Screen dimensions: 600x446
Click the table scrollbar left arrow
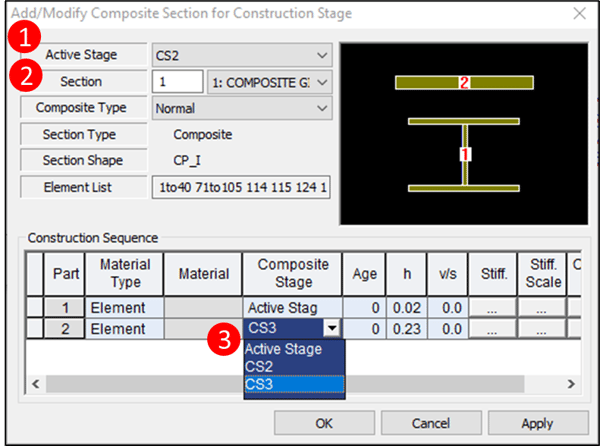click(36, 384)
